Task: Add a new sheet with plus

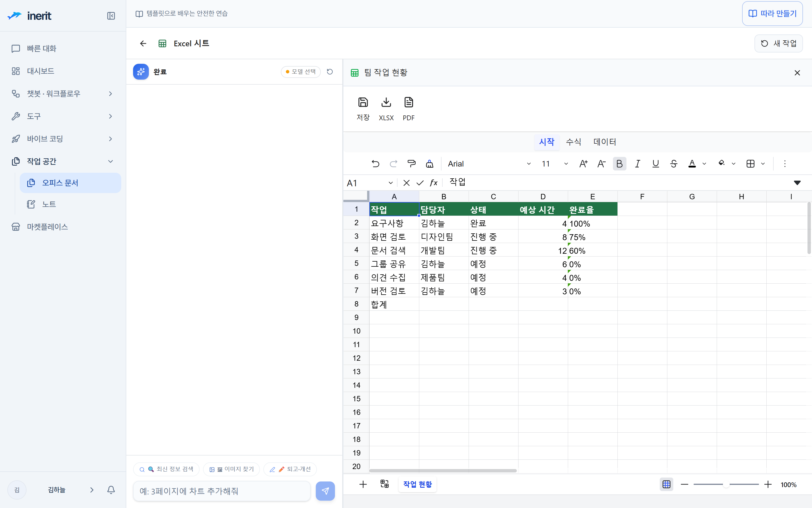Action: (x=363, y=484)
